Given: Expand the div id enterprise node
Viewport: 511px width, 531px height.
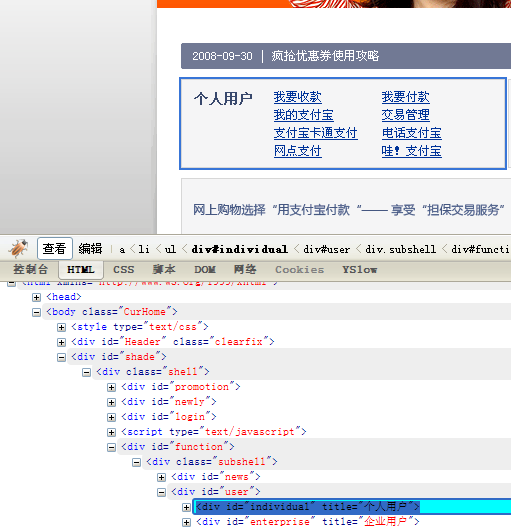Looking at the screenshot, I should 186,522.
